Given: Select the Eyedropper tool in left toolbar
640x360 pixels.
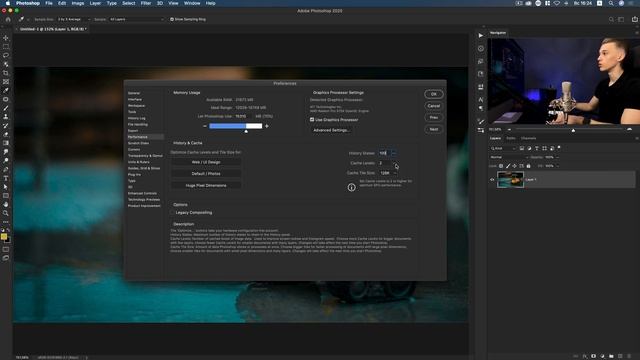Looking at the screenshot, I should point(6,90).
